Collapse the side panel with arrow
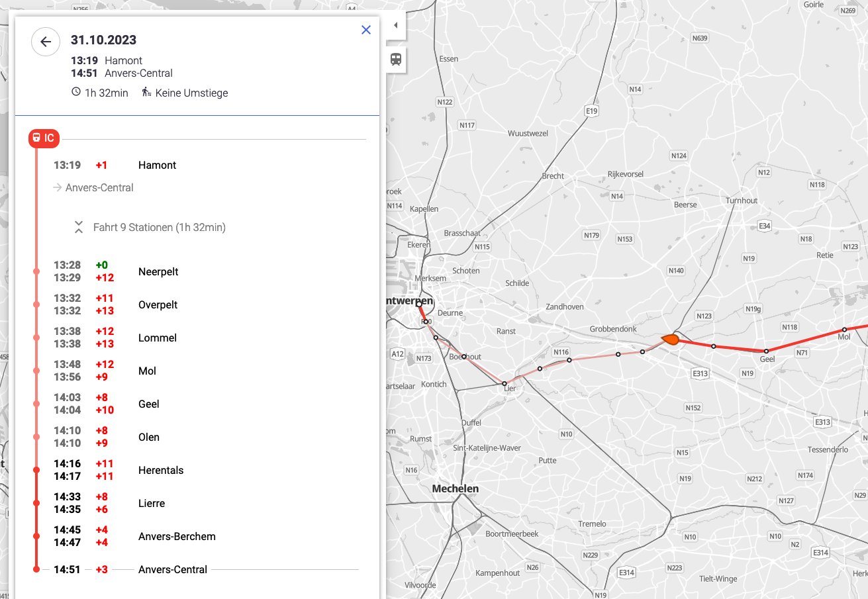 point(395,26)
